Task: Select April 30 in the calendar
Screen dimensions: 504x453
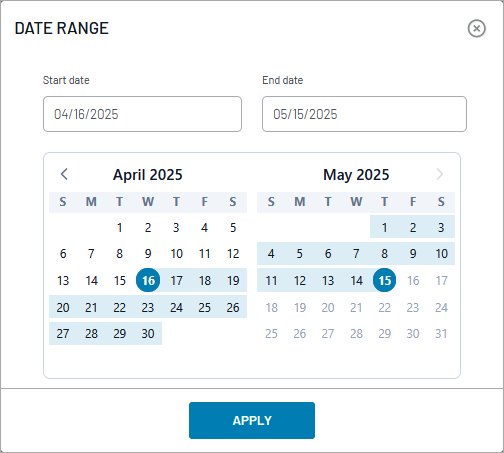Action: (148, 334)
